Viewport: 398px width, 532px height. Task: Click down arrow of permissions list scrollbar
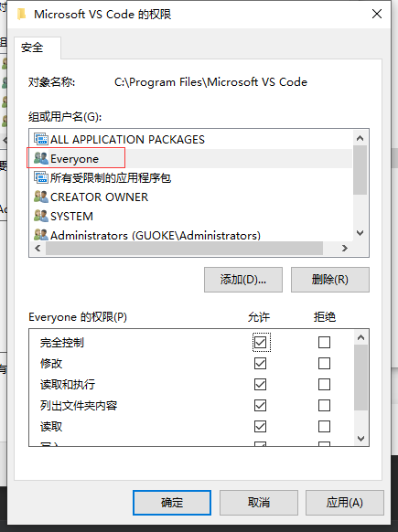point(361,439)
